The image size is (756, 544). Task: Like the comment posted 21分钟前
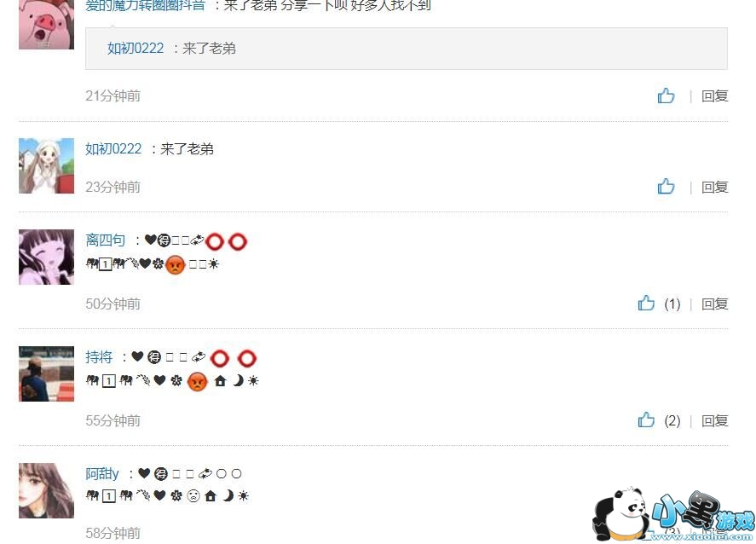point(666,95)
